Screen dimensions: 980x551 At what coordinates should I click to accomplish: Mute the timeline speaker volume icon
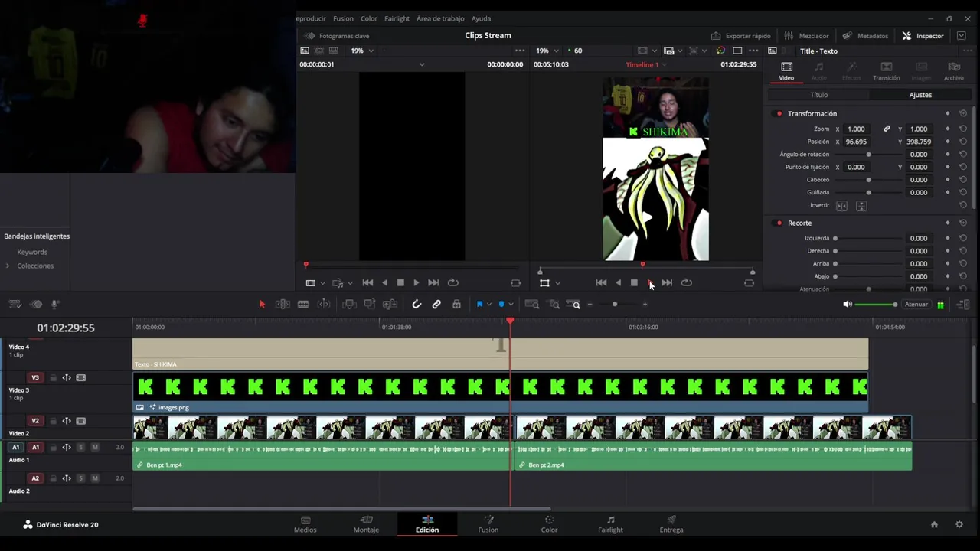point(848,305)
